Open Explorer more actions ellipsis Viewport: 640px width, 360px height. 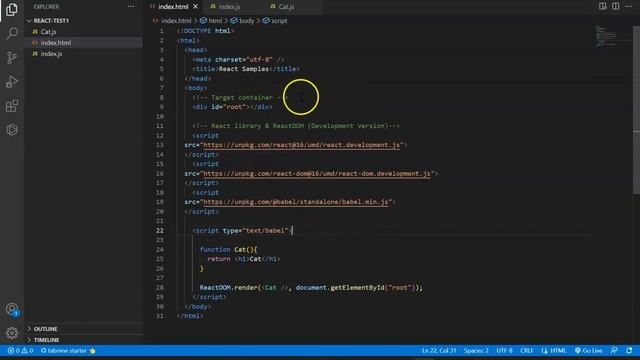131,7
